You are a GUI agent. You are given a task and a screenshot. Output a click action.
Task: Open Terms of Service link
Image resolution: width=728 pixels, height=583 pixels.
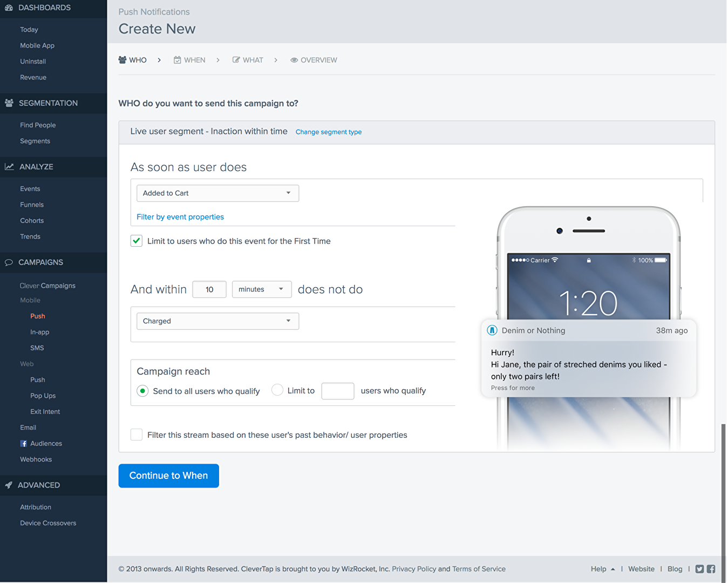click(x=479, y=569)
